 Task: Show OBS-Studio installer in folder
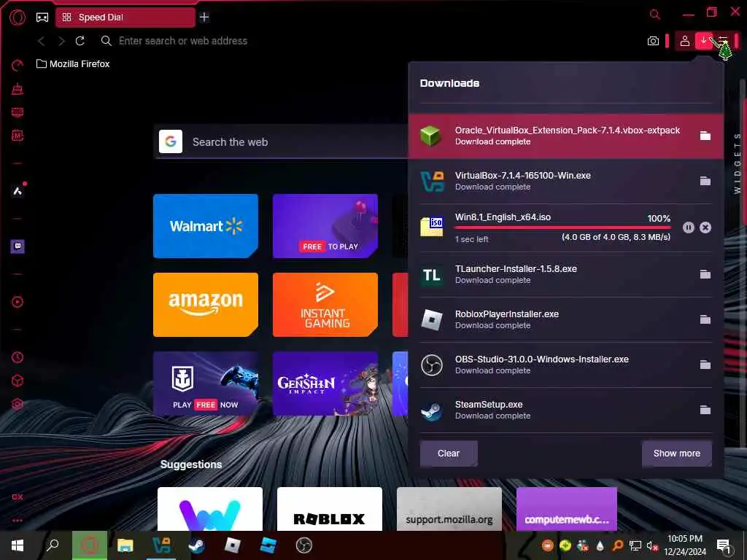[x=705, y=365]
